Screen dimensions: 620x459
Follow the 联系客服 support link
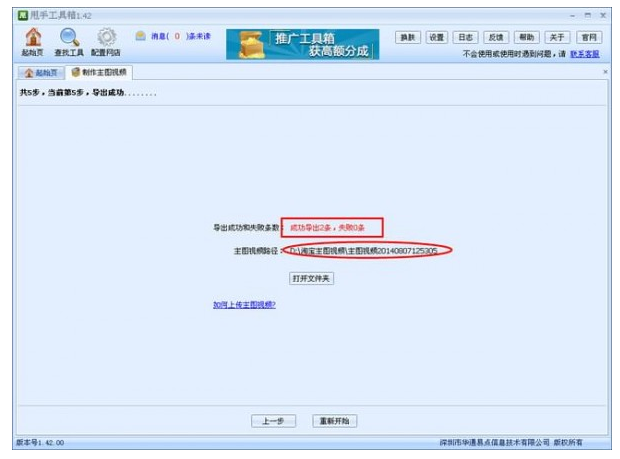[x=584, y=54]
